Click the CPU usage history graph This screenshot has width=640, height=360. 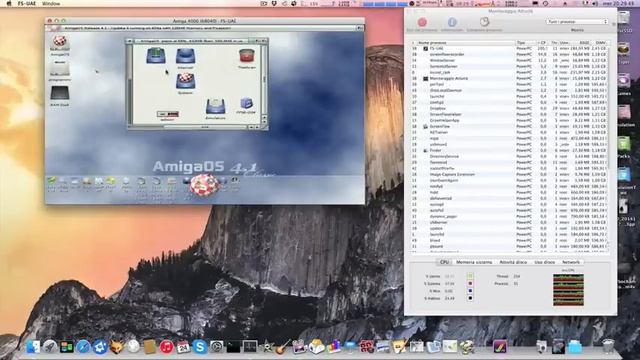tap(568, 290)
